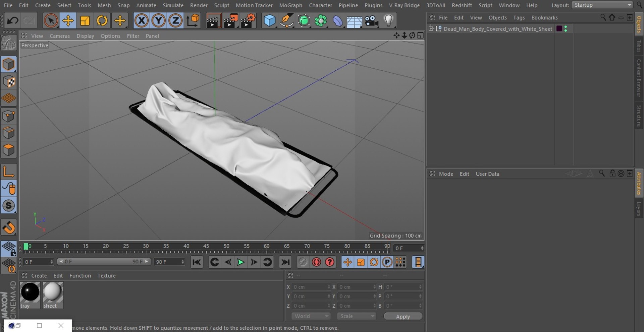This screenshot has width=644, height=332.
Task: Add a Camera object
Action: (x=371, y=21)
